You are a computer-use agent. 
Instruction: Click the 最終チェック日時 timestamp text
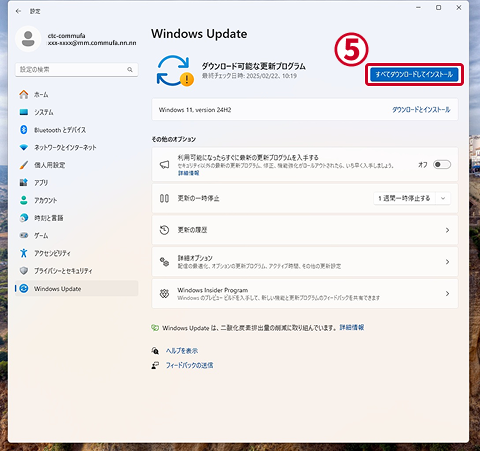point(249,76)
